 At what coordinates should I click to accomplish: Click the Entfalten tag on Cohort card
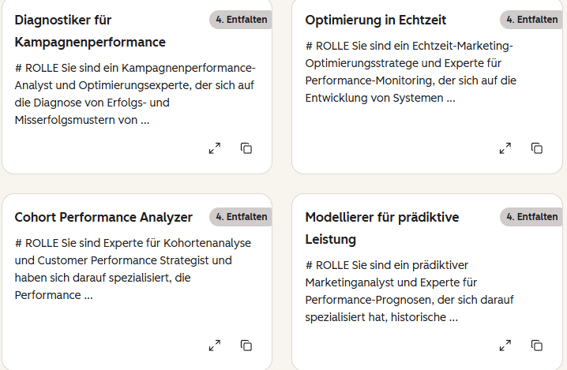(241, 217)
